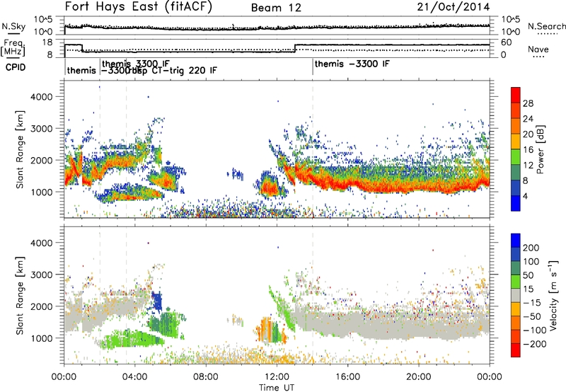Viewport: 566px width, 392px height.
Task: Click the '4' tick label on power colorbar
Action: point(525,196)
